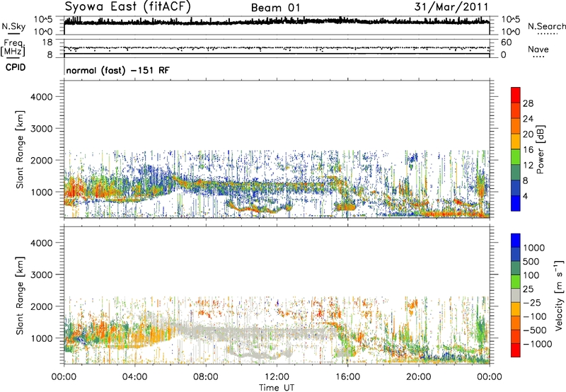This screenshot has width=566, height=392.
Task: Click the '12' label on Power colorbar
Action: tap(528, 166)
